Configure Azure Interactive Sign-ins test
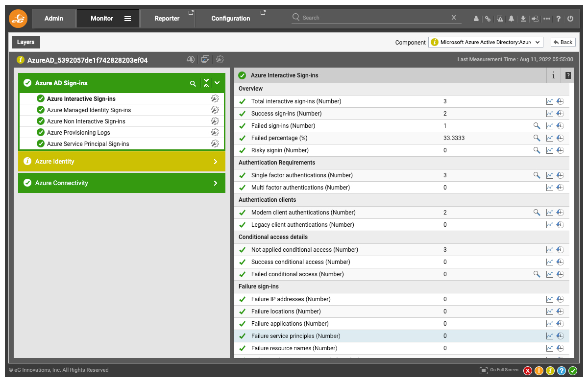588x382 pixels. (215, 98)
